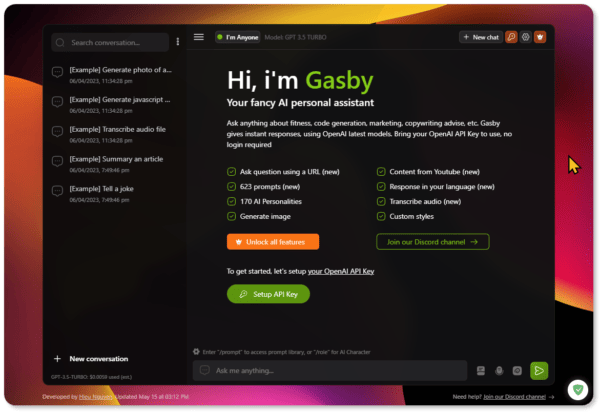
Task: Click the green Setup API Key button
Action: coord(268,294)
